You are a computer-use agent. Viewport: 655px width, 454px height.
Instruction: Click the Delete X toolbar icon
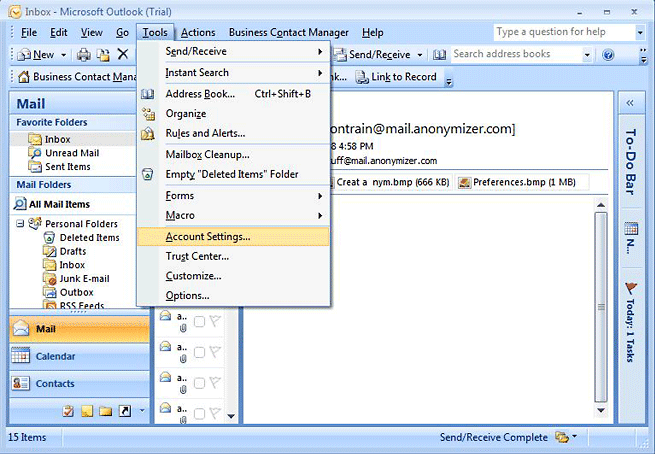(122, 54)
